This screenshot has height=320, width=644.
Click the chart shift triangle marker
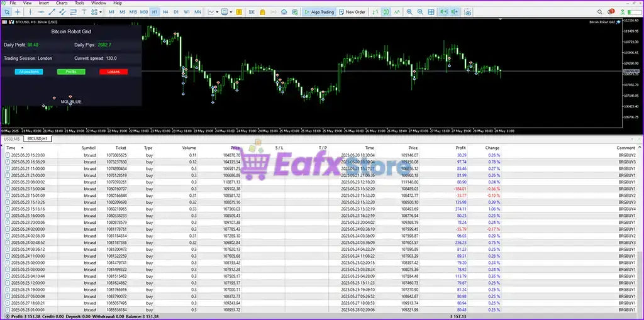point(501,19)
